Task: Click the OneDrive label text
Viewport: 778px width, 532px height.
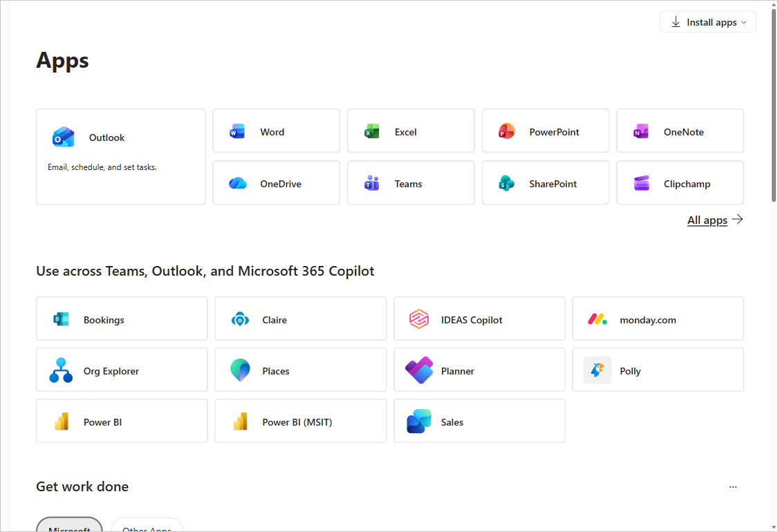Action: coord(280,184)
